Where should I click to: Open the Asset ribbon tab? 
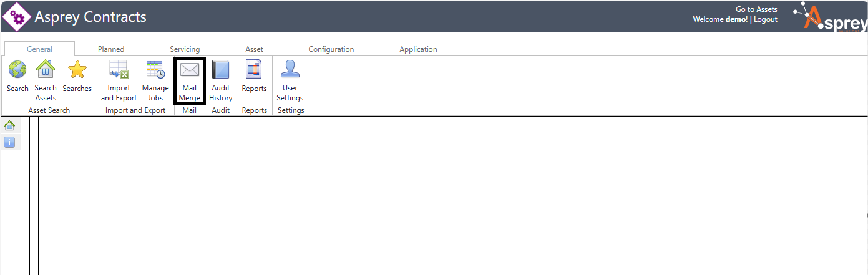254,49
